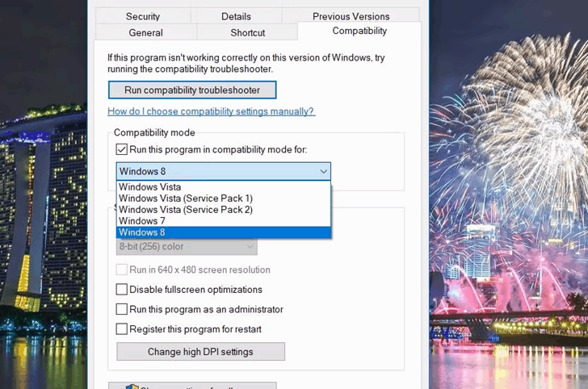
Task: Click Change high DPI settings button
Action: 200,352
